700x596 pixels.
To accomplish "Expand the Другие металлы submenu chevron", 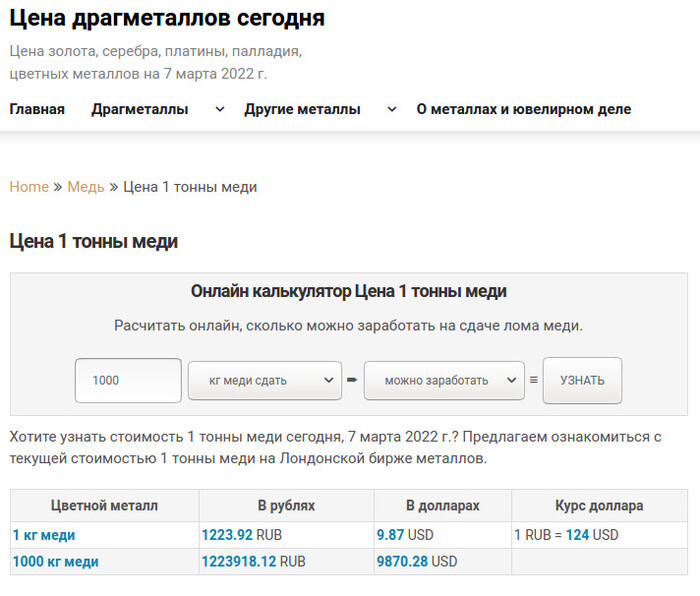I will 392,109.
